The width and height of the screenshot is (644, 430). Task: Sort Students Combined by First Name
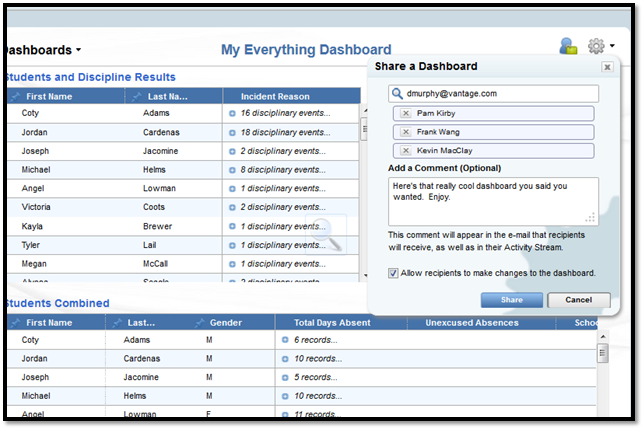point(49,323)
